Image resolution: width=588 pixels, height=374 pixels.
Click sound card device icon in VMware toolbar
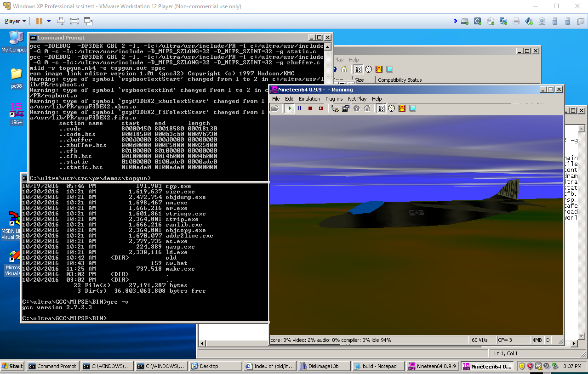point(529,21)
